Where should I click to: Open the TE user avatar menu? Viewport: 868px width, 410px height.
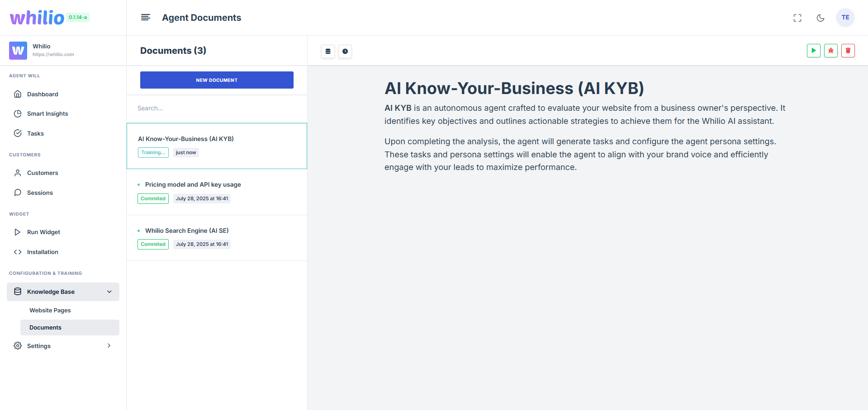(x=845, y=18)
